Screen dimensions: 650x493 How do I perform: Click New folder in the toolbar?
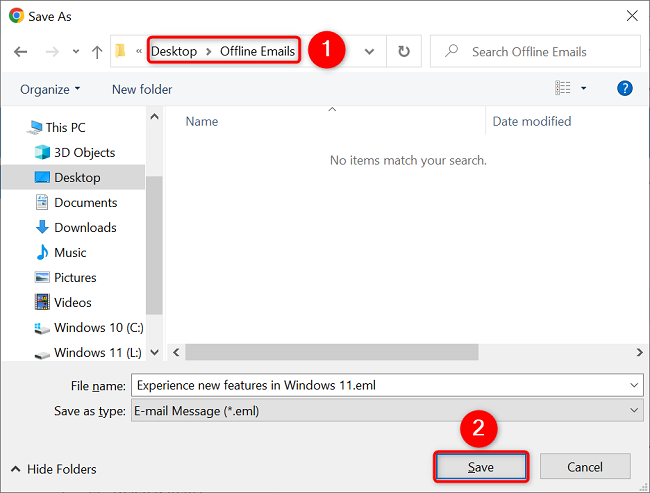(x=142, y=89)
